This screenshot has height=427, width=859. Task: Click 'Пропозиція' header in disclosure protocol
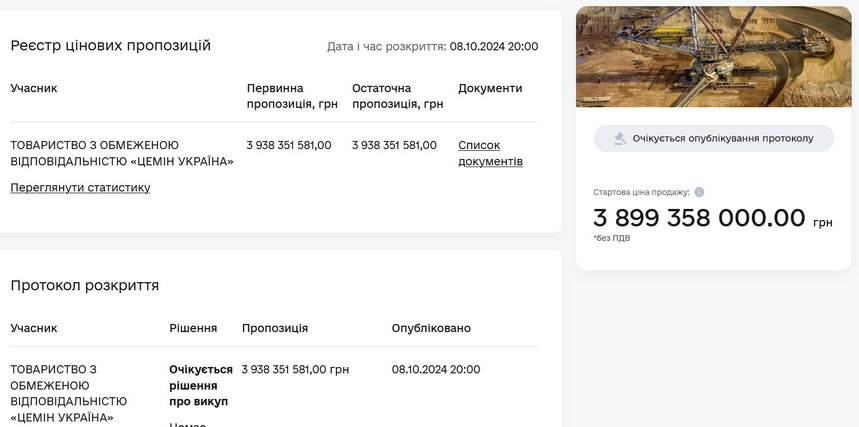pyautogui.click(x=275, y=328)
